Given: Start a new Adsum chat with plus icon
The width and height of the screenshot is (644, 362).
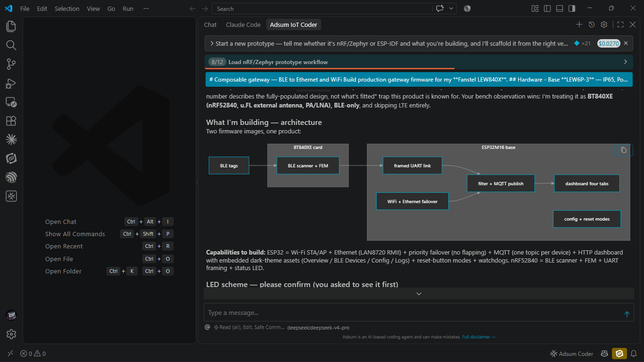Looking at the screenshot, I should coord(579,25).
